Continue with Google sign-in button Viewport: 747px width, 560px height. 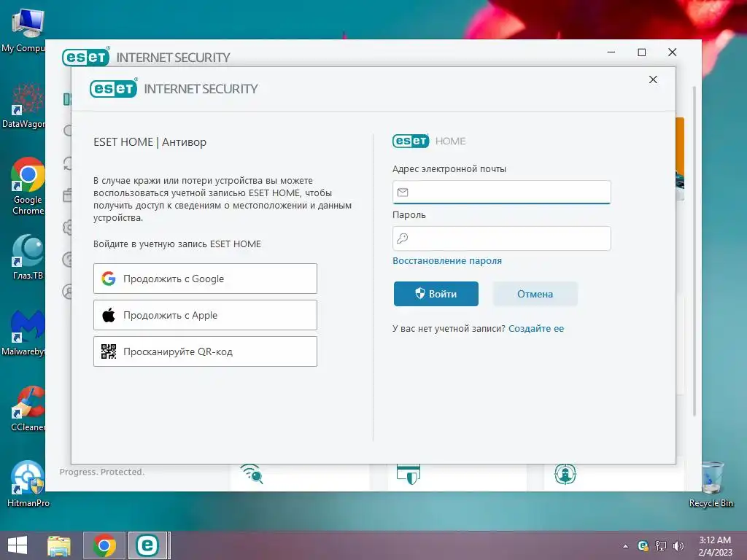(205, 279)
